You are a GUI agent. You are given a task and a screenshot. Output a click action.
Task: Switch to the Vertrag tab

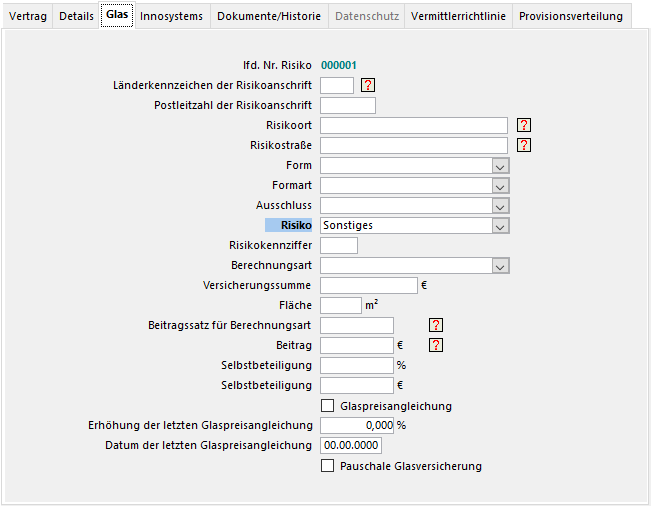point(27,16)
